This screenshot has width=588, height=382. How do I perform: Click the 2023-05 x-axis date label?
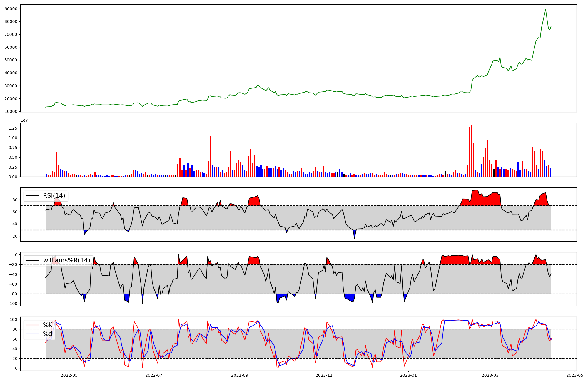tap(575, 375)
